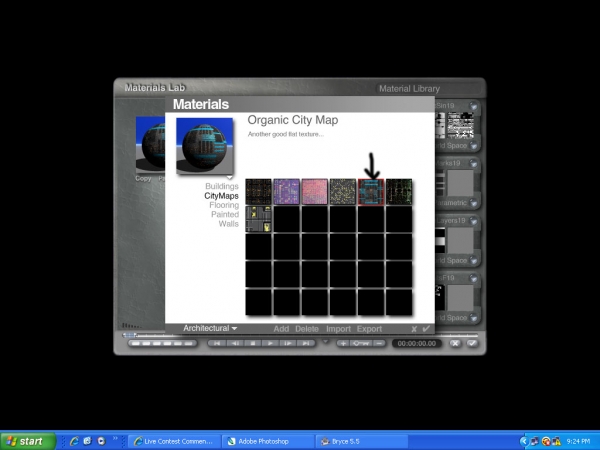Switch to Live Contest Commen... taskbar window
The height and width of the screenshot is (450, 600).
click(x=174, y=442)
